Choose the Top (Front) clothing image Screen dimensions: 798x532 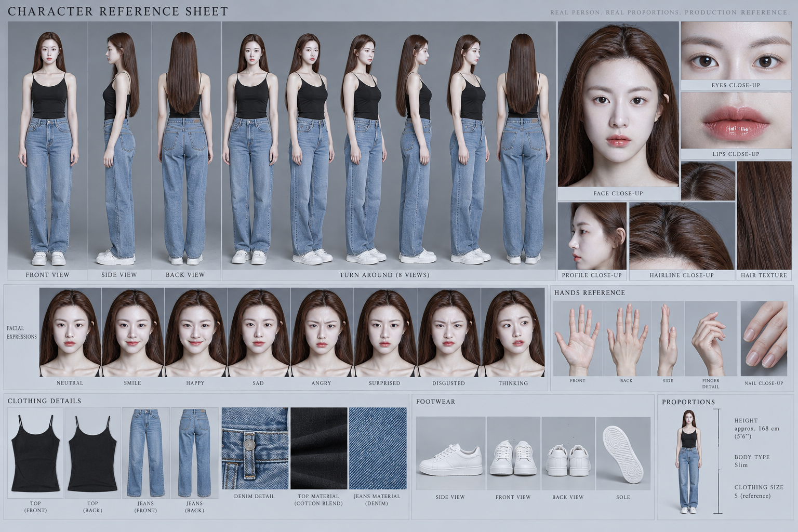(35, 453)
